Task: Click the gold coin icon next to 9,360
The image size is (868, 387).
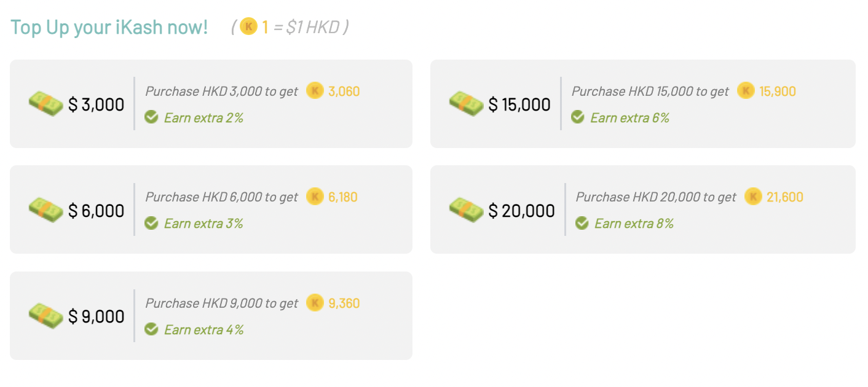Action: click(x=315, y=303)
